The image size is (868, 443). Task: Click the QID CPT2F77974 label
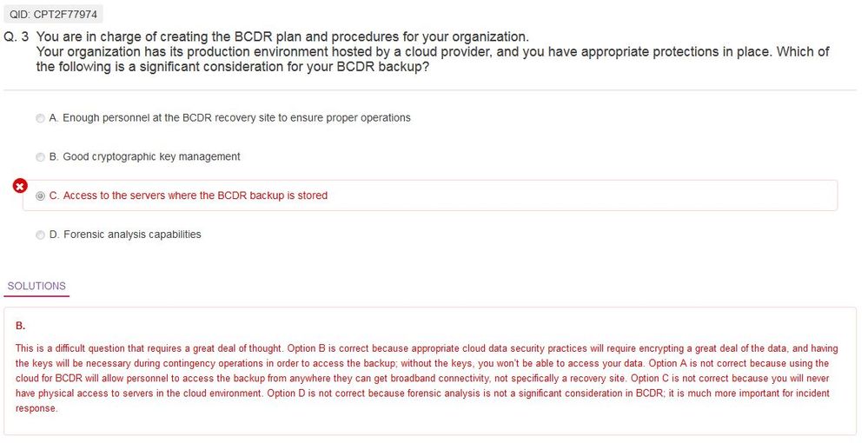(53, 14)
